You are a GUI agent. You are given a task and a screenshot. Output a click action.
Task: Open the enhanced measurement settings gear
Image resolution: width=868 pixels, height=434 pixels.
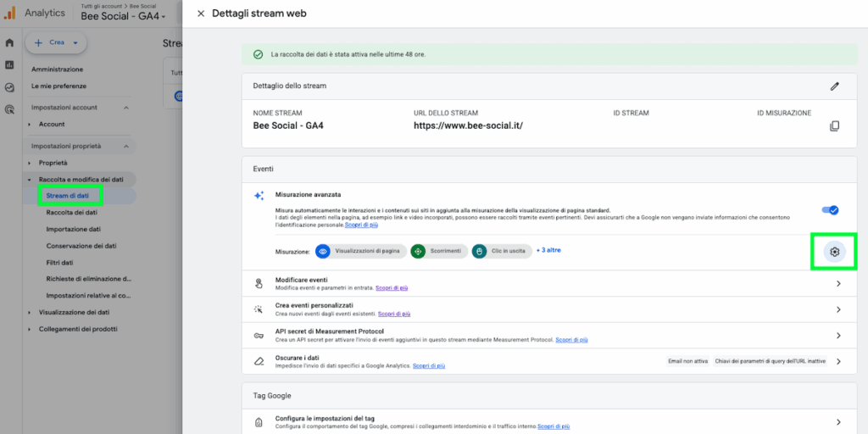[834, 252]
